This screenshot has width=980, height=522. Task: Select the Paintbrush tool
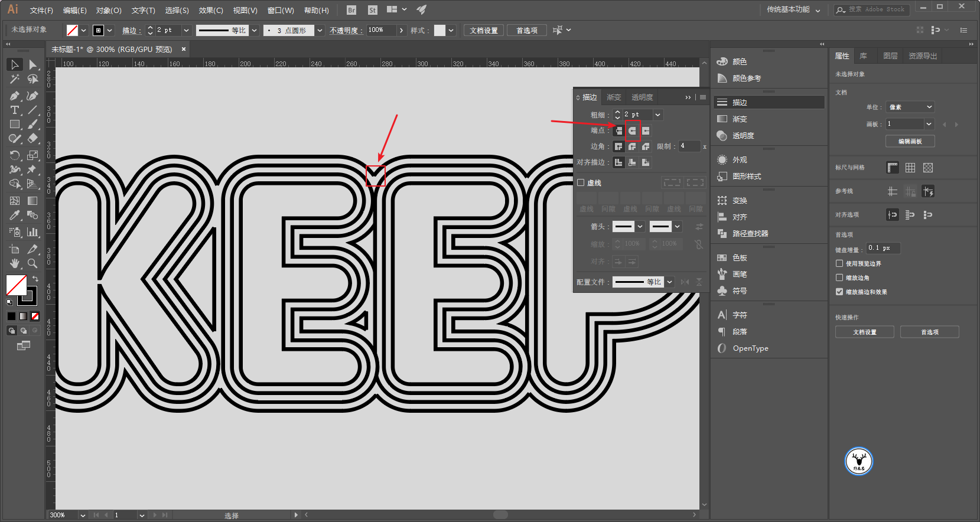coord(32,125)
